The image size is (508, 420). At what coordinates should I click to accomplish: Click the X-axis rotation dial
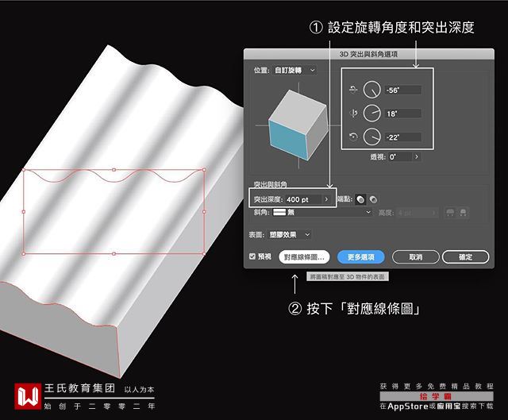(x=372, y=90)
